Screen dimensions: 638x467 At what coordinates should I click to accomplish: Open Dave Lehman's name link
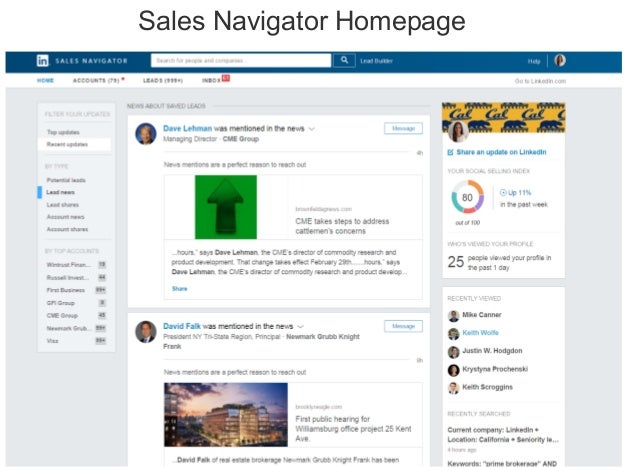point(188,129)
